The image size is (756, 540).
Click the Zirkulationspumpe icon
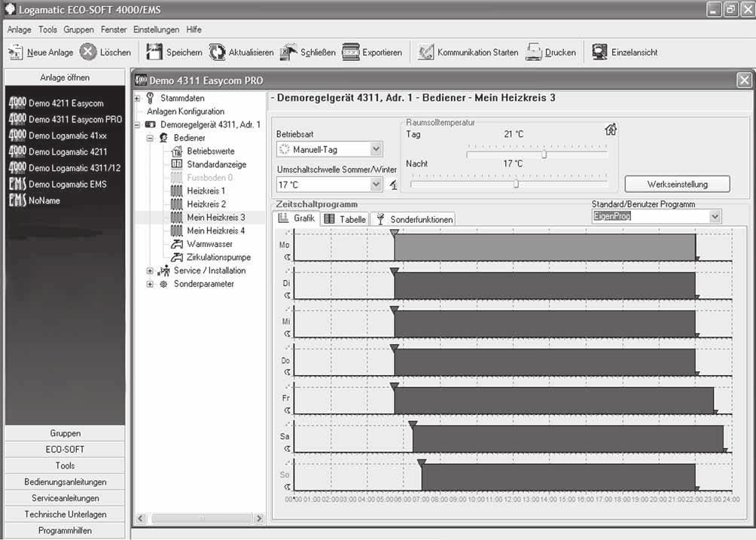pos(177,258)
